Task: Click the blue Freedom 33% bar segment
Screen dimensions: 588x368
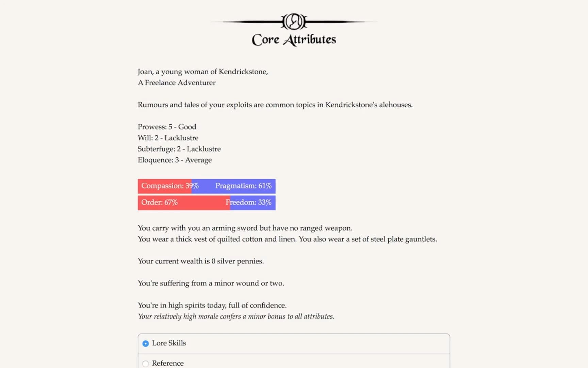Action: point(253,202)
